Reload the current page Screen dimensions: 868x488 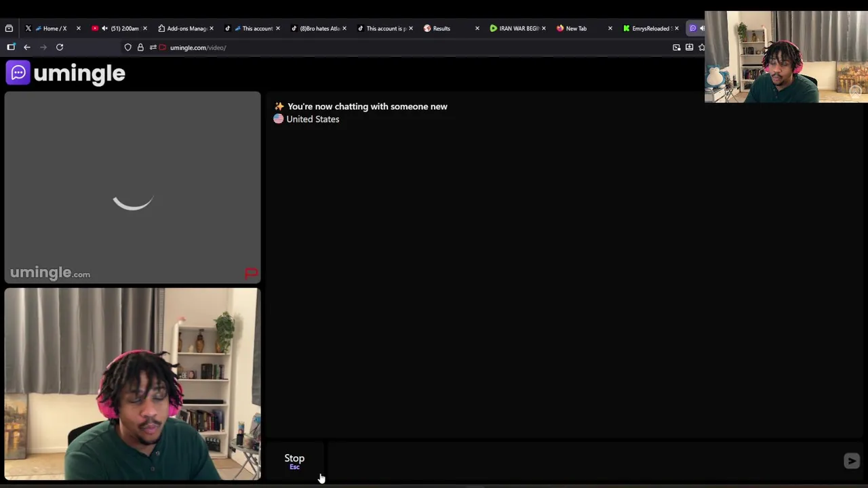pyautogui.click(x=60, y=47)
